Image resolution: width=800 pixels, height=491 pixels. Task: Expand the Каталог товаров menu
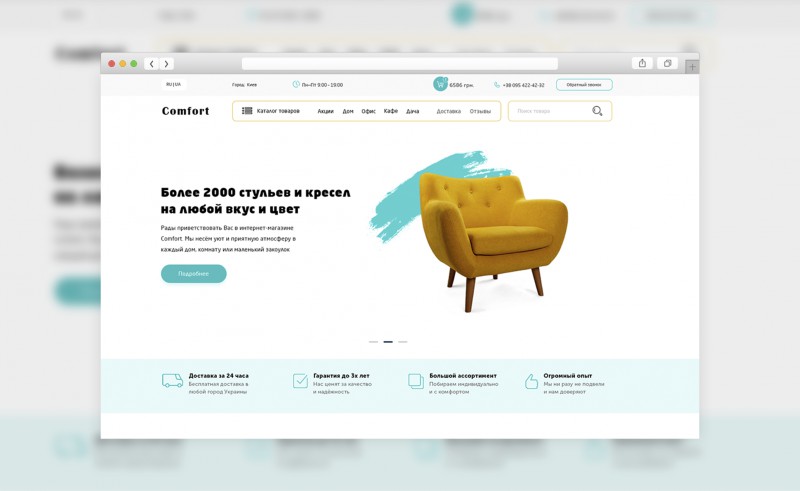[x=278, y=111]
